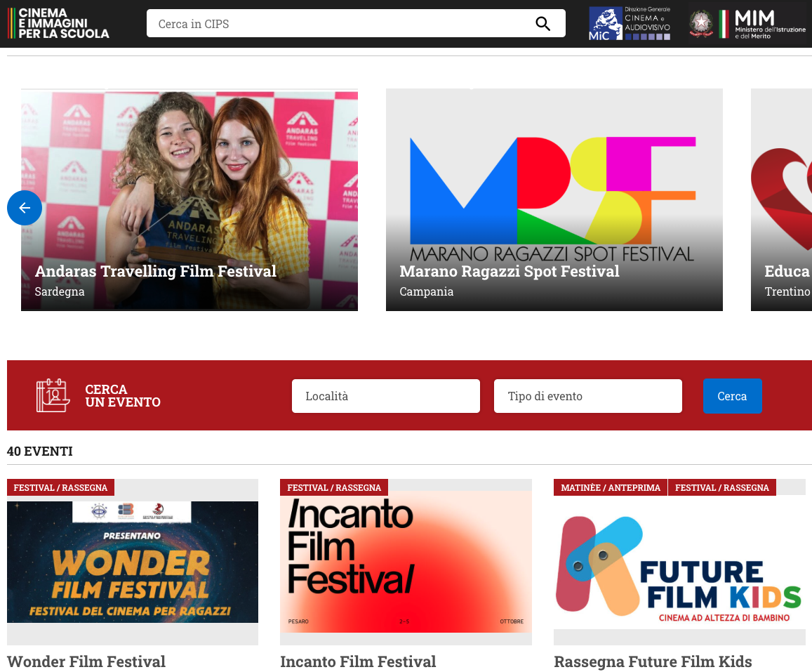The image size is (812, 672).
Task: Click the Campania region label
Action: click(427, 291)
